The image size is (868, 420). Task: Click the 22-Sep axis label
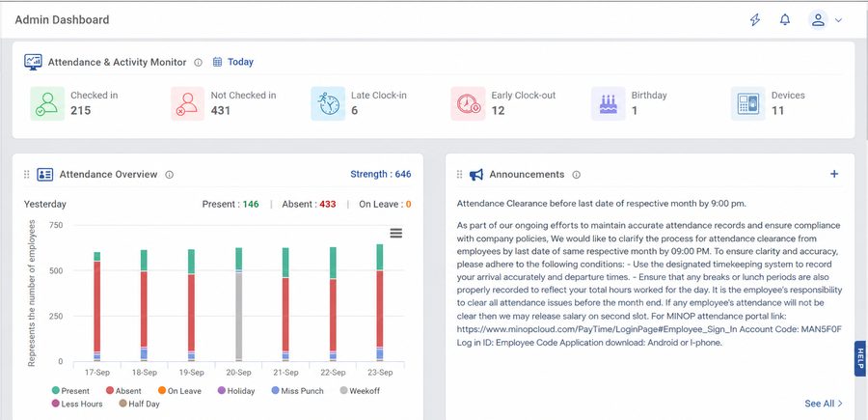(x=334, y=373)
